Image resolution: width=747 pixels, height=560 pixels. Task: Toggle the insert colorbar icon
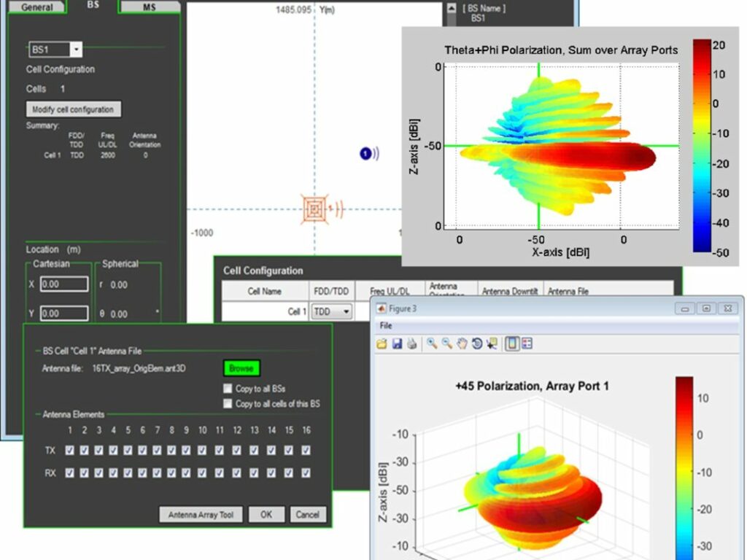click(x=512, y=343)
